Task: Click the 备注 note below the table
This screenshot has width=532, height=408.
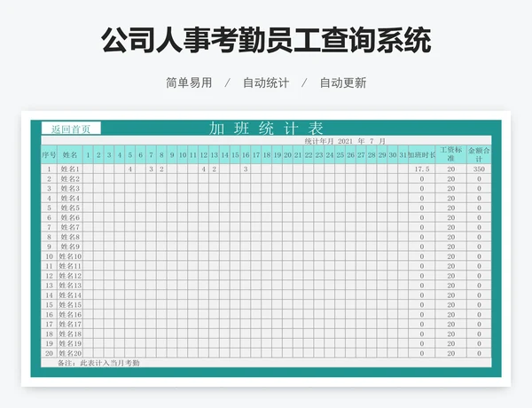Action: [x=98, y=363]
